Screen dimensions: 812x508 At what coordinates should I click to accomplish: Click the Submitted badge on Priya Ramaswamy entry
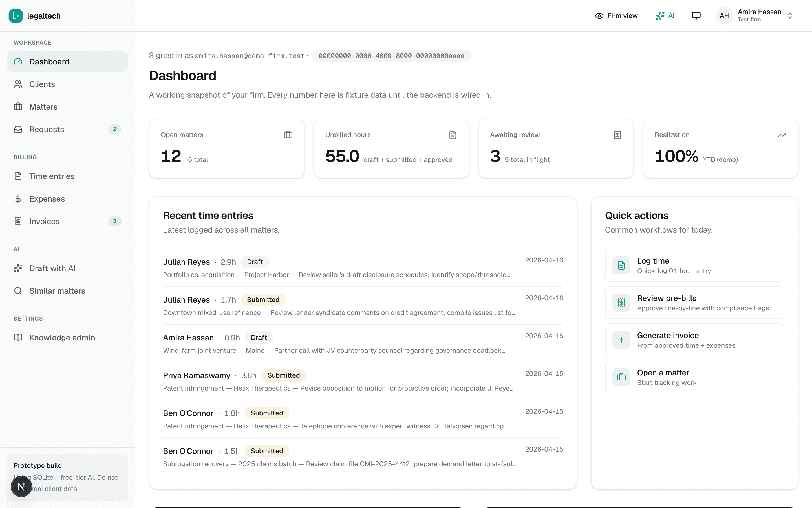pyautogui.click(x=284, y=375)
